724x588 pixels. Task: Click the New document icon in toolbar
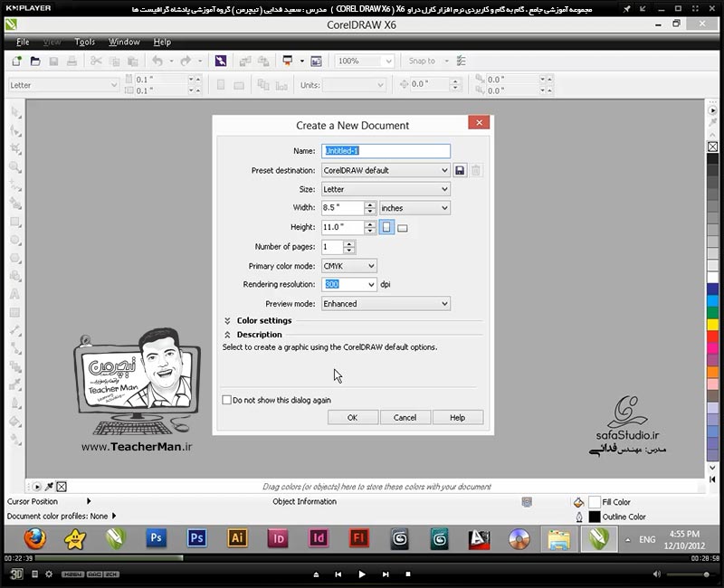click(17, 61)
